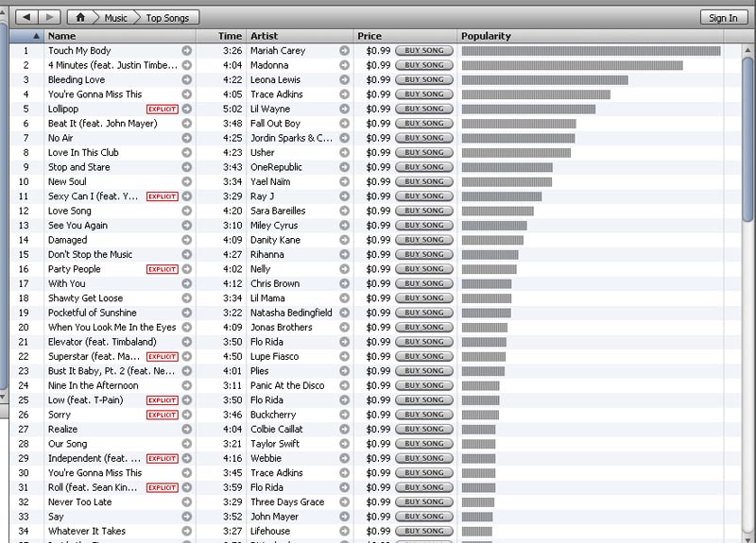
Task: Click the EXPLICIT badge on Party People
Action: click(x=163, y=269)
